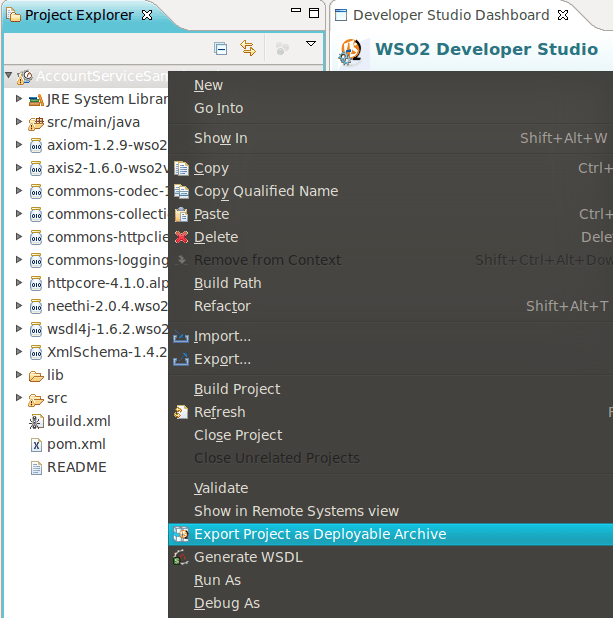The height and width of the screenshot is (618, 613).
Task: Choose Refresh from context menu
Action: (391, 412)
